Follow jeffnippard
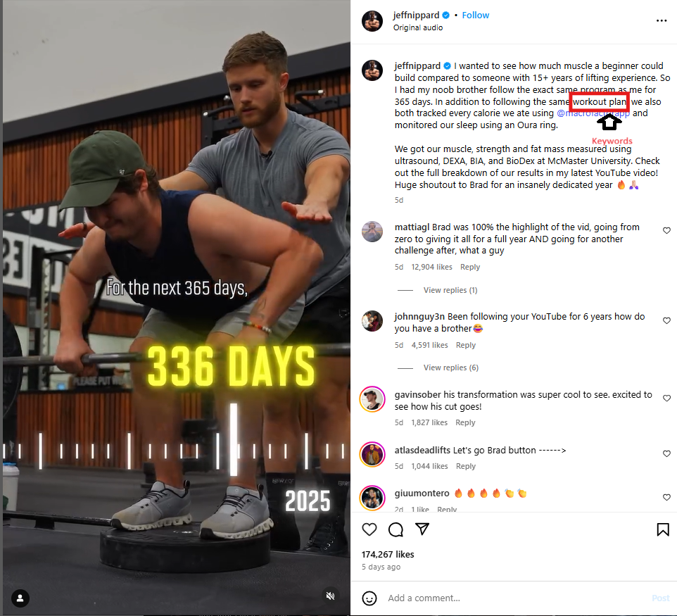677x616 pixels. [475, 15]
